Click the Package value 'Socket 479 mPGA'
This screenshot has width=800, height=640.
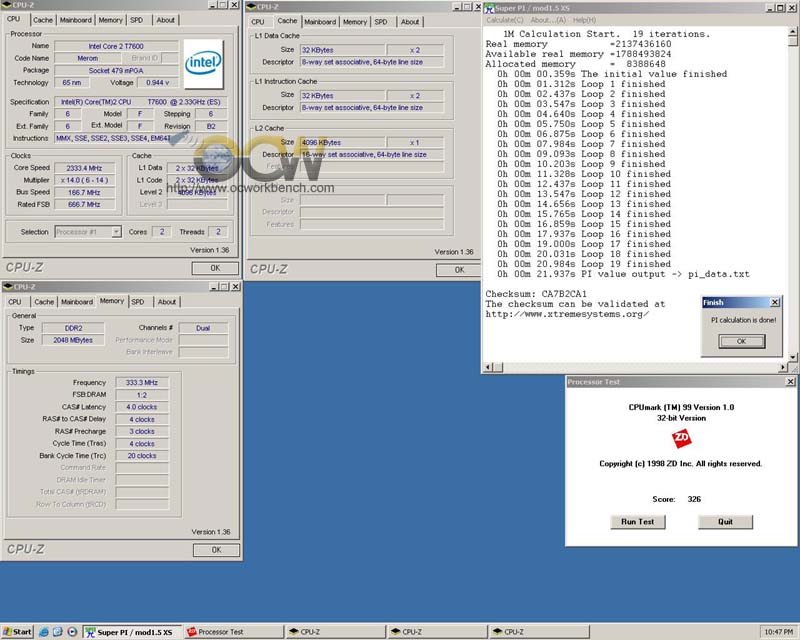coord(116,70)
